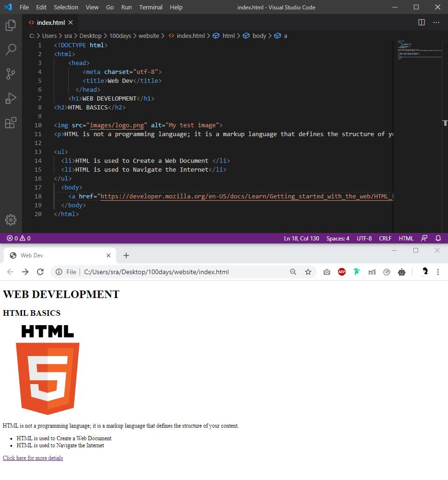Open VS Code settings via gear icon
The height and width of the screenshot is (480, 448).
coord(11,220)
